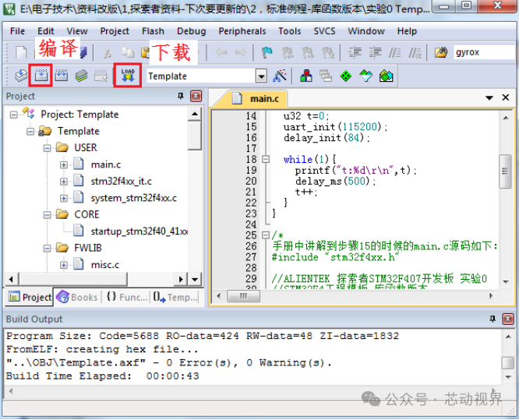Switch to the Books panel tab
This screenshot has height=420, width=519.
(77, 297)
